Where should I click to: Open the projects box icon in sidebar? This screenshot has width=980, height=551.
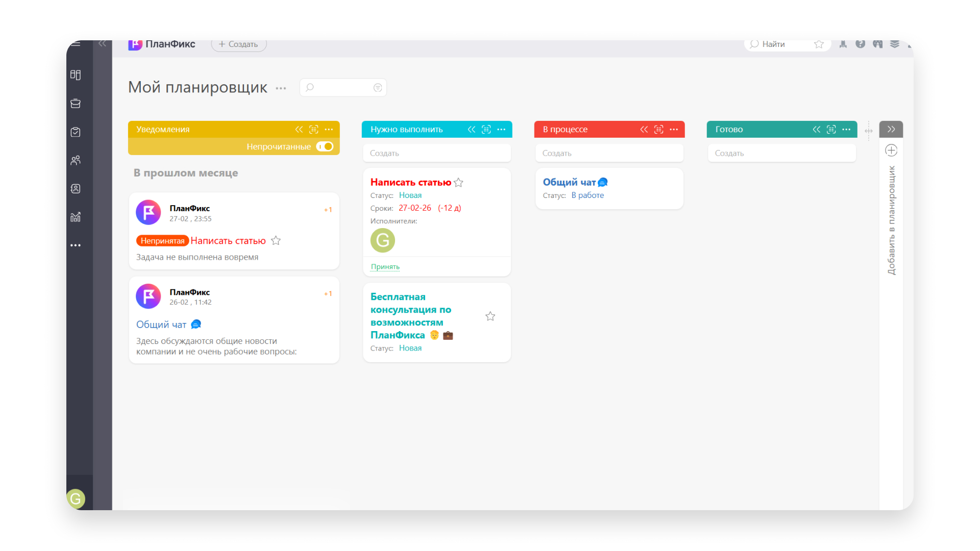click(76, 104)
